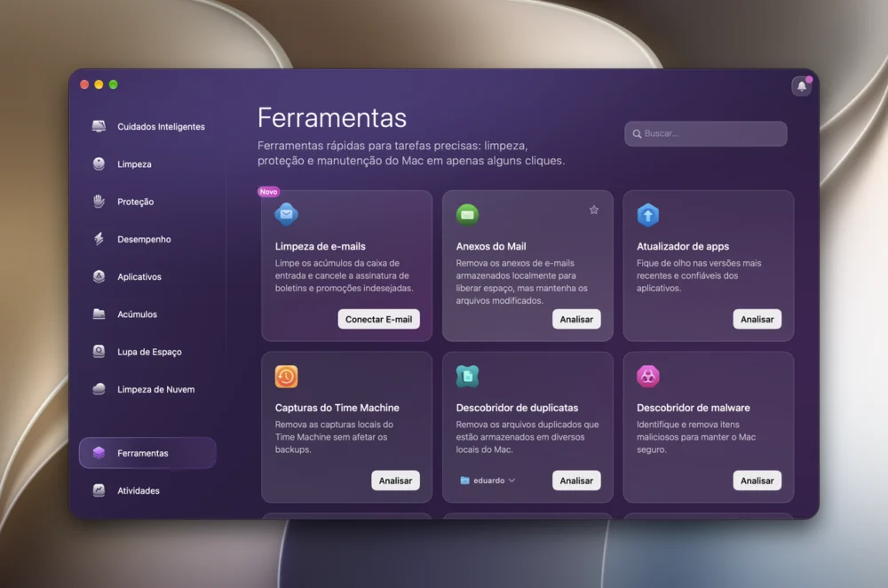Open notifications via the bell icon
888x588 pixels.
[801, 86]
